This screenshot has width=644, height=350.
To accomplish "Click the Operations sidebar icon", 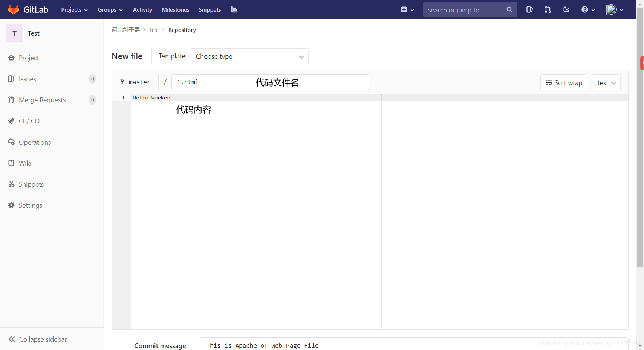I will click(x=11, y=142).
